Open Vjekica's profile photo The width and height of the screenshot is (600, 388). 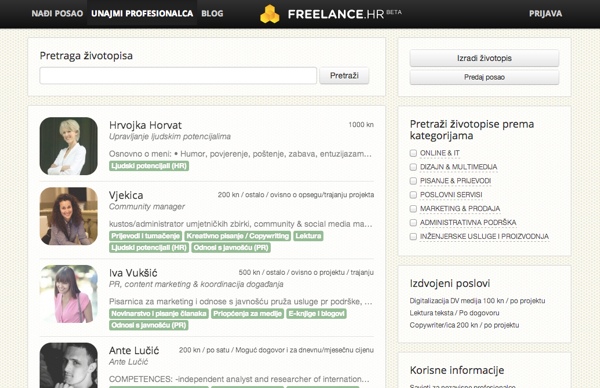point(68,216)
